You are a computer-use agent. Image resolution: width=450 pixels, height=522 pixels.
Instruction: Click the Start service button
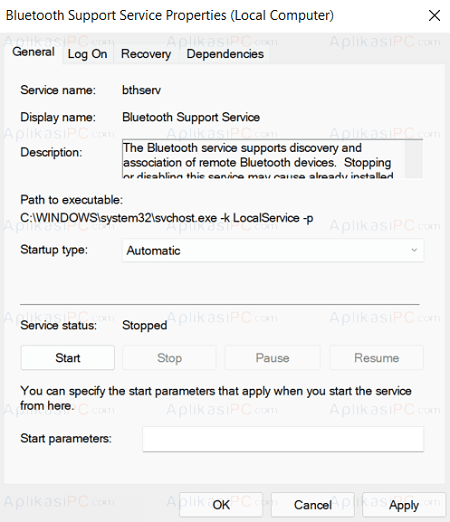click(x=68, y=358)
